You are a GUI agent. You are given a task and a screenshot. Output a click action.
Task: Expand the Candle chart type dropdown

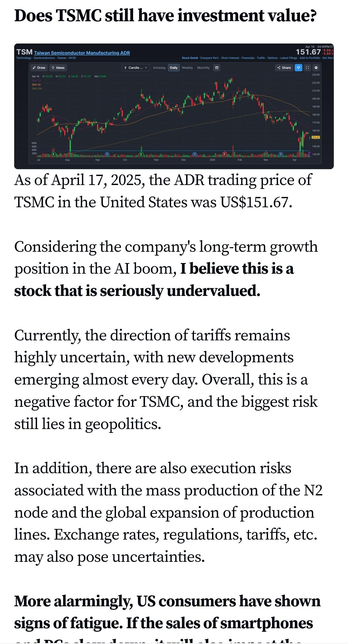pyautogui.click(x=136, y=68)
